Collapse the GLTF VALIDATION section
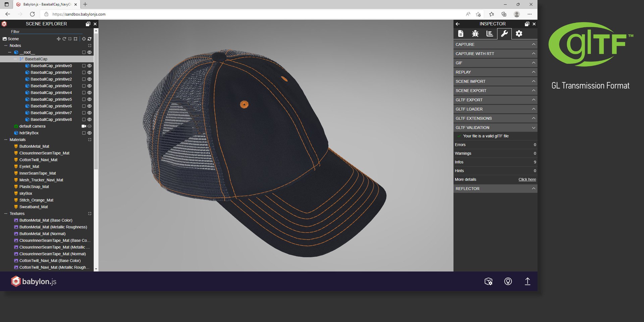The height and width of the screenshot is (322, 644). pos(495,128)
